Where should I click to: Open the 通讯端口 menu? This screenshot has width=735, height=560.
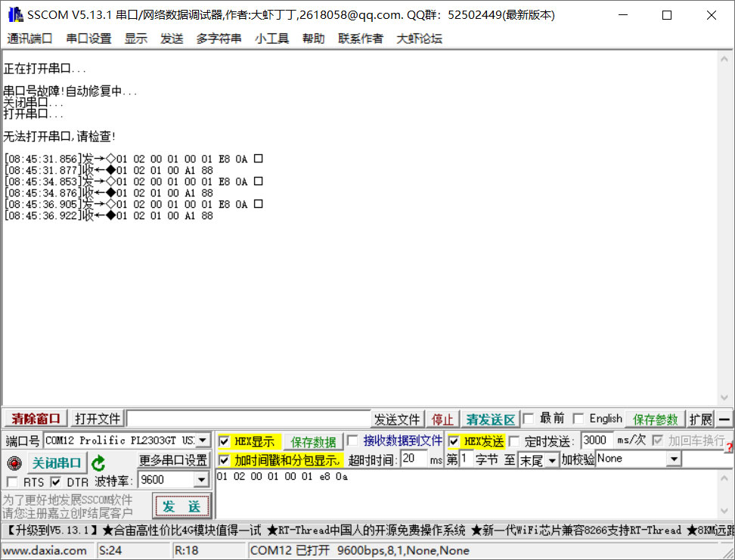[29, 39]
